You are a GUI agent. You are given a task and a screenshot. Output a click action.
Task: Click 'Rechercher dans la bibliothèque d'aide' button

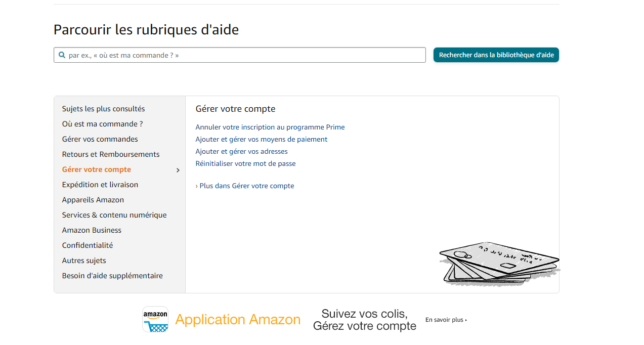pos(496,55)
